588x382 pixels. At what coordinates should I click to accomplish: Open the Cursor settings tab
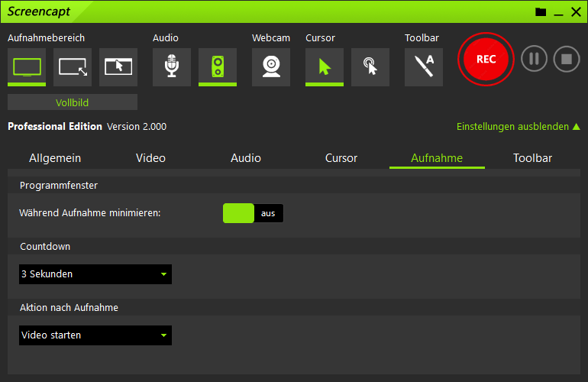[x=341, y=158]
